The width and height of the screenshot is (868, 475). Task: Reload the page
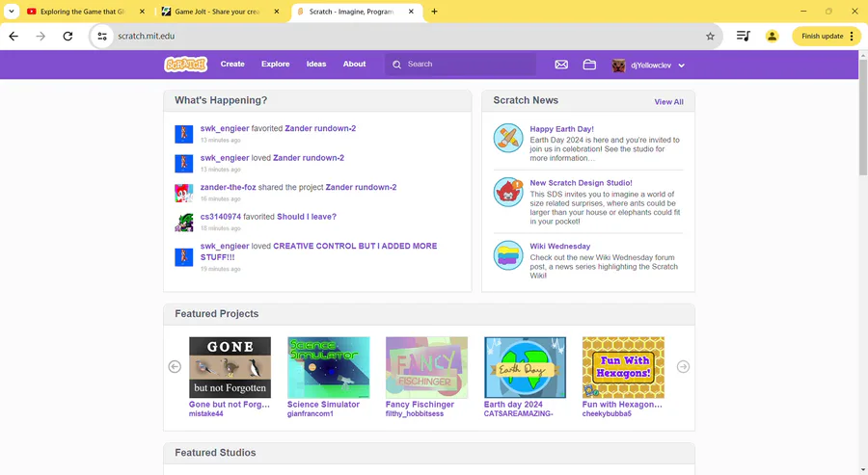[68, 36]
